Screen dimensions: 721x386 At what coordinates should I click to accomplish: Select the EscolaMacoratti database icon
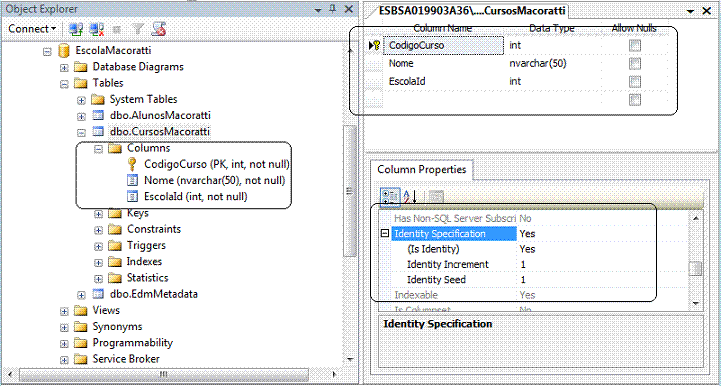64,51
